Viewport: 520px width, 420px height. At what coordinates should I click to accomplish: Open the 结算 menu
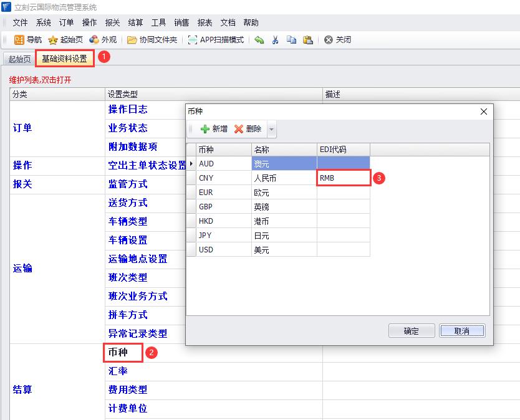click(x=135, y=22)
